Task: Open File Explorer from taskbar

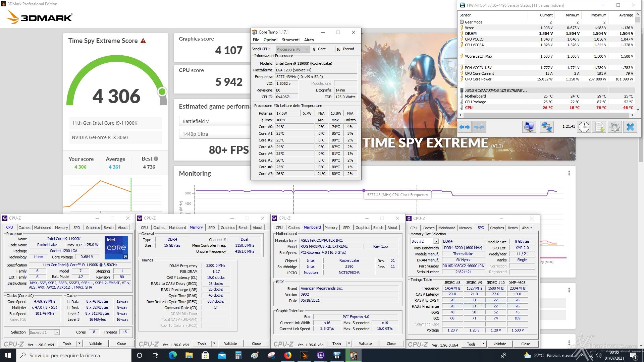Action: click(x=189, y=355)
